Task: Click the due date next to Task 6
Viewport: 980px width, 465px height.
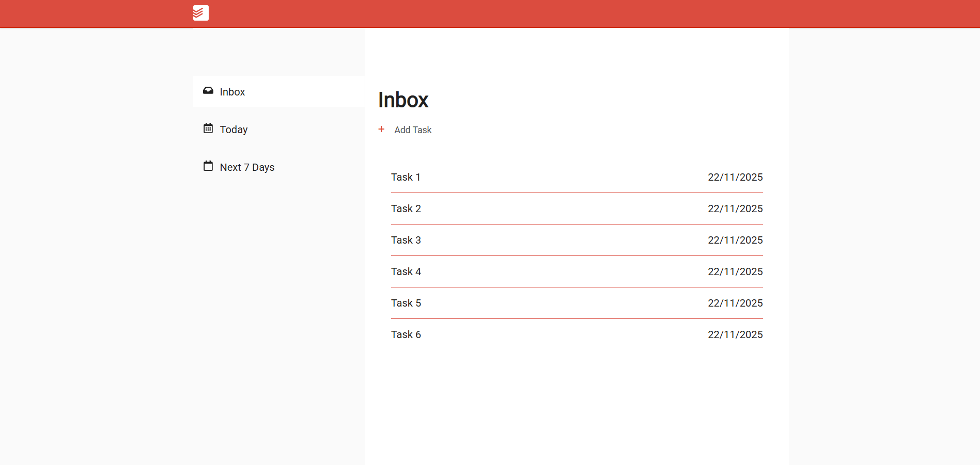Action: (735, 334)
